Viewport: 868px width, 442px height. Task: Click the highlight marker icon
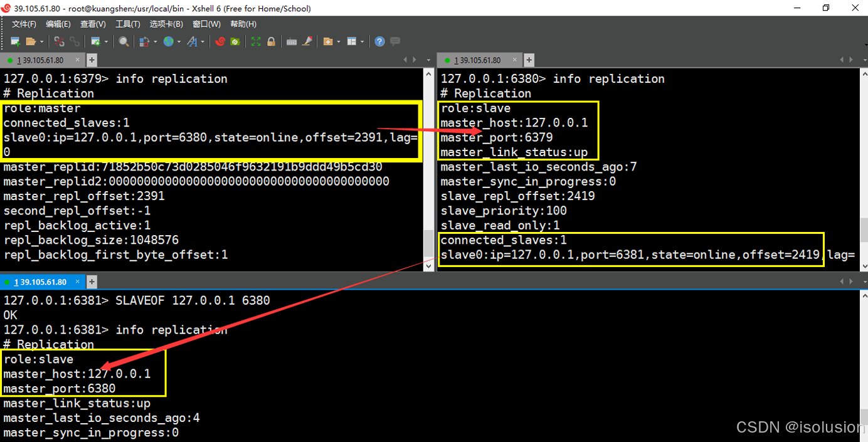pyautogui.click(x=307, y=41)
